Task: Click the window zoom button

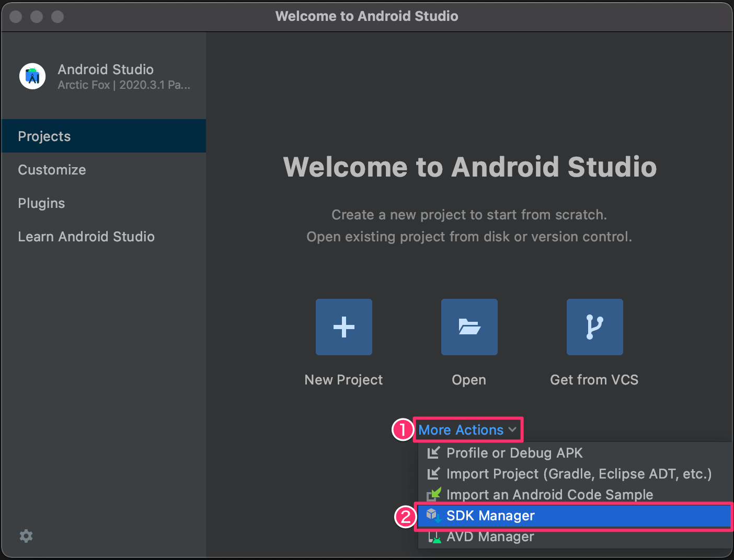Action: tap(58, 17)
